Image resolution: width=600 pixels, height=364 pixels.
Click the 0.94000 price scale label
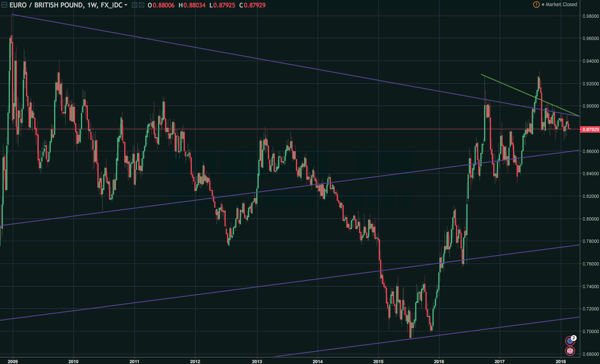pos(591,61)
